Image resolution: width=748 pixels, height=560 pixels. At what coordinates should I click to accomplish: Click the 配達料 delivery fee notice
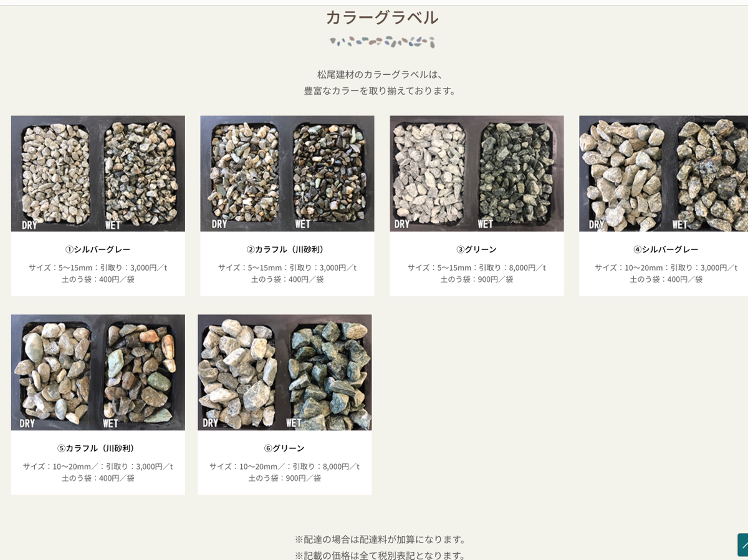(381, 539)
